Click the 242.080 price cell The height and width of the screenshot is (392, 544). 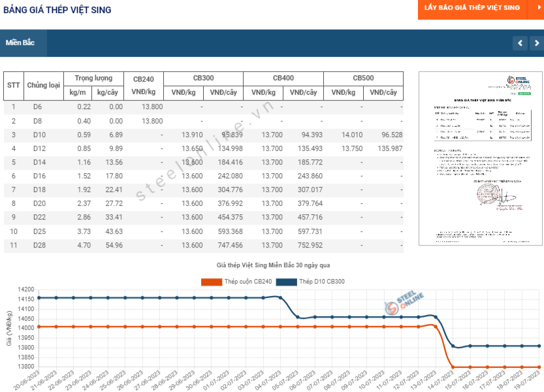(231, 176)
